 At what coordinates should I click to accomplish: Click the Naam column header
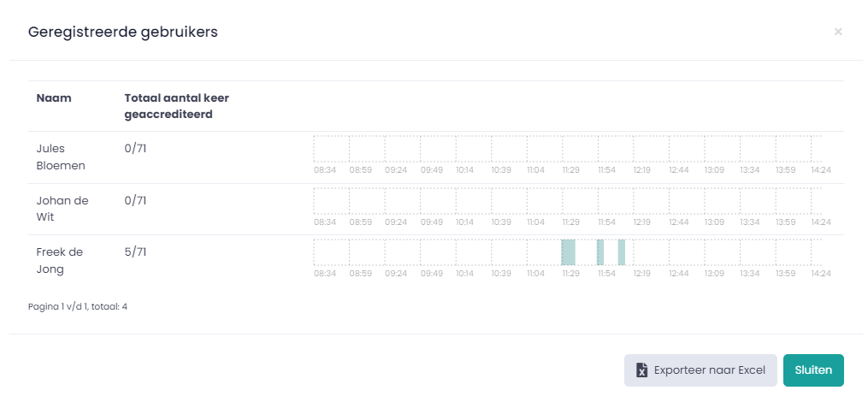[54, 98]
